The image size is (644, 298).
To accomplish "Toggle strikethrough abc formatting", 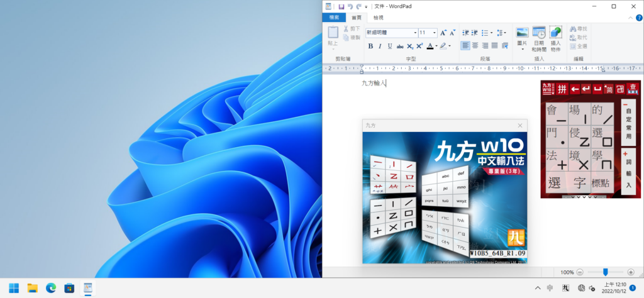I will pyautogui.click(x=400, y=46).
